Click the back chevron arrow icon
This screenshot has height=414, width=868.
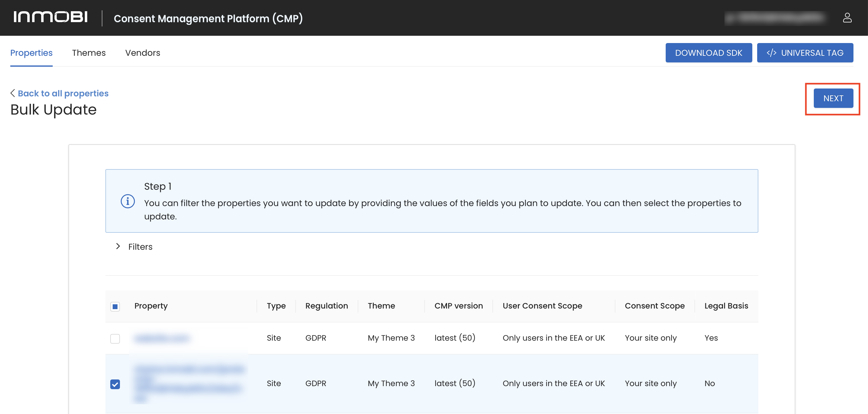pyautogui.click(x=12, y=93)
